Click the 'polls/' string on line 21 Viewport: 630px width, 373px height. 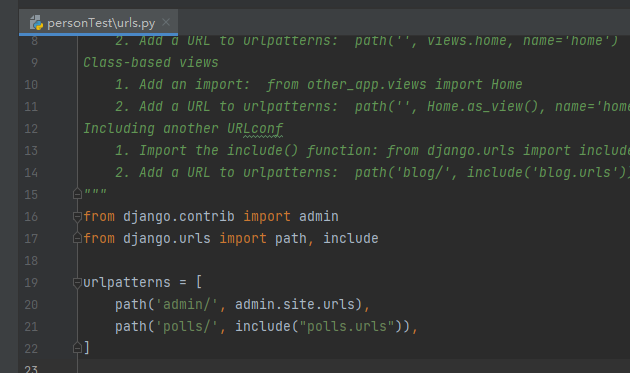(x=187, y=326)
